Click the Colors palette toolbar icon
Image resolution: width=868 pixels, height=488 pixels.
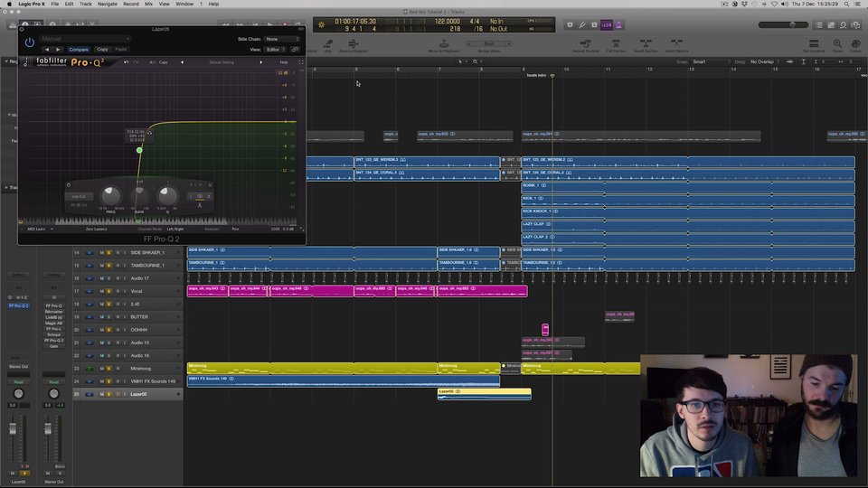point(856,45)
